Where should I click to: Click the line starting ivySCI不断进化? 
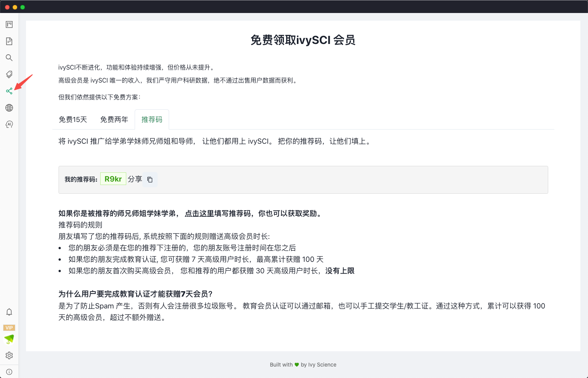tap(137, 67)
